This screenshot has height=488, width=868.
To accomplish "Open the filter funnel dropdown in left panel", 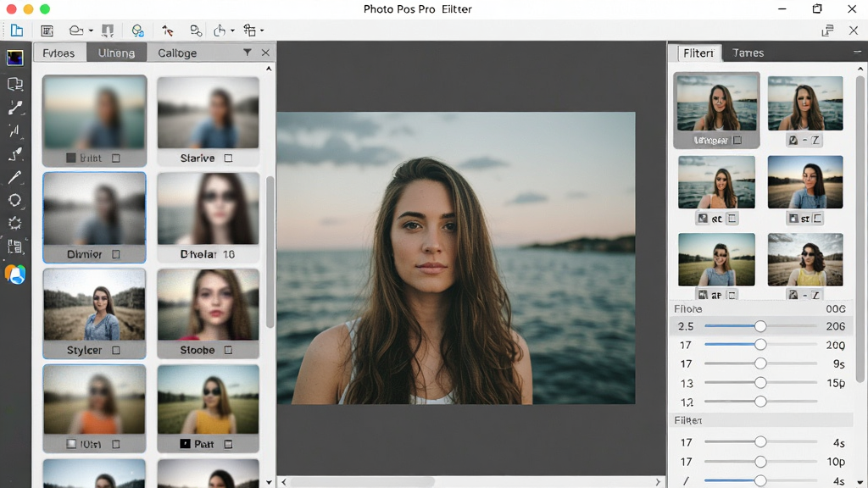I will [248, 53].
